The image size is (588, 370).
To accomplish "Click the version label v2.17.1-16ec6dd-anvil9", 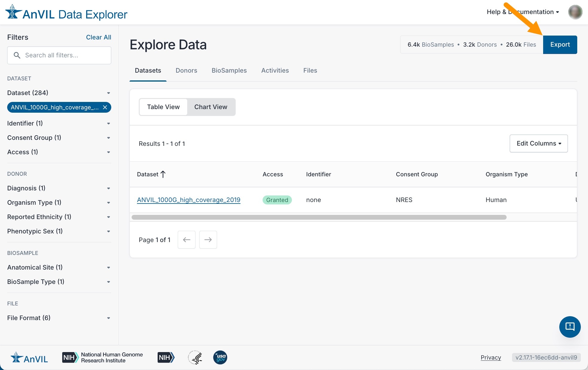I will (546, 357).
